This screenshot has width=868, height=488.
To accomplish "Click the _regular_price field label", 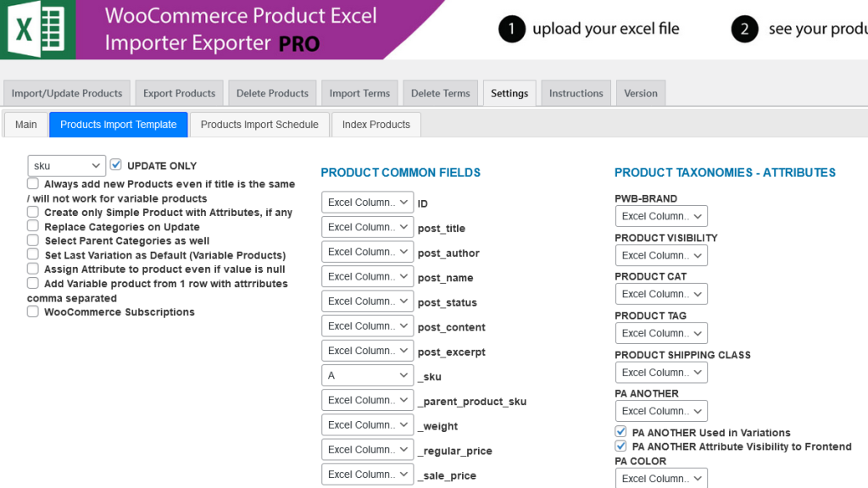I will click(x=455, y=451).
